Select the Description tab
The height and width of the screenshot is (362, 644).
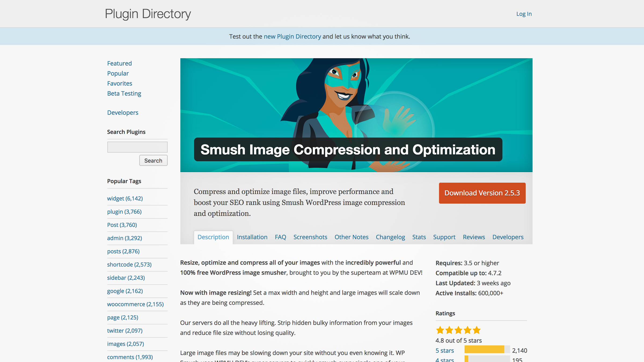[x=213, y=237]
